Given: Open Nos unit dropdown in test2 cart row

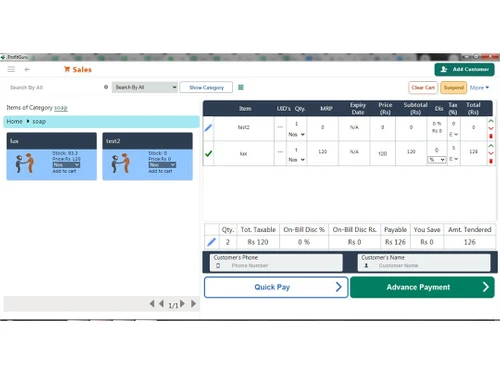Looking at the screenshot, I should [x=296, y=134].
